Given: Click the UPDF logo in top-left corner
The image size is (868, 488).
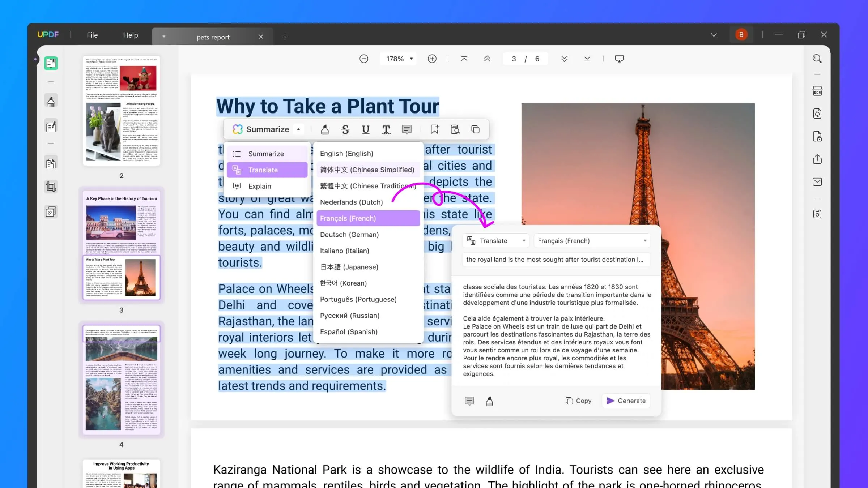Looking at the screenshot, I should tap(48, 35).
